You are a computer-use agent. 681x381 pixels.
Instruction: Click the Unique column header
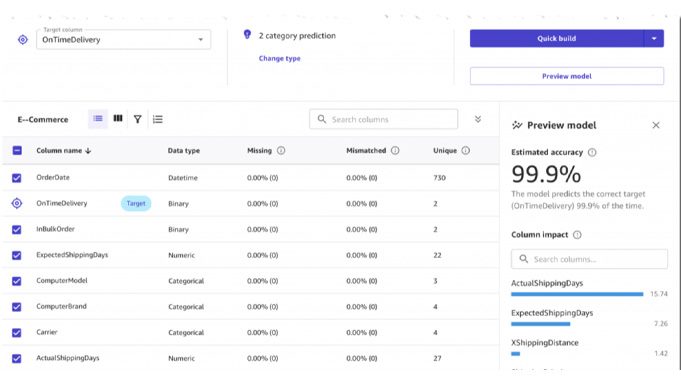coord(445,150)
